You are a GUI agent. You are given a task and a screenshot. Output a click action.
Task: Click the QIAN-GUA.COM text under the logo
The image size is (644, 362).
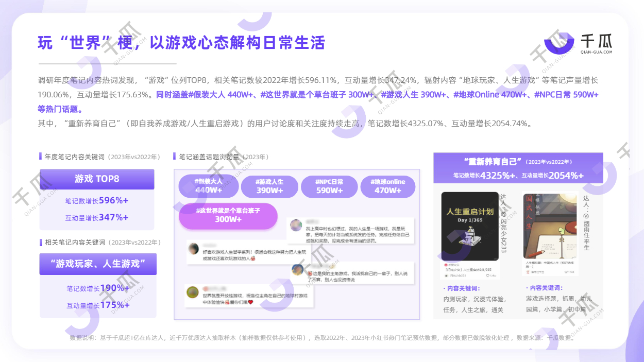pos(597,52)
